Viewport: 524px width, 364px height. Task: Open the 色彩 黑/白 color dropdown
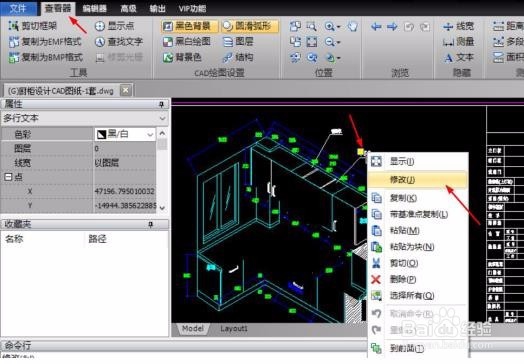coord(125,134)
